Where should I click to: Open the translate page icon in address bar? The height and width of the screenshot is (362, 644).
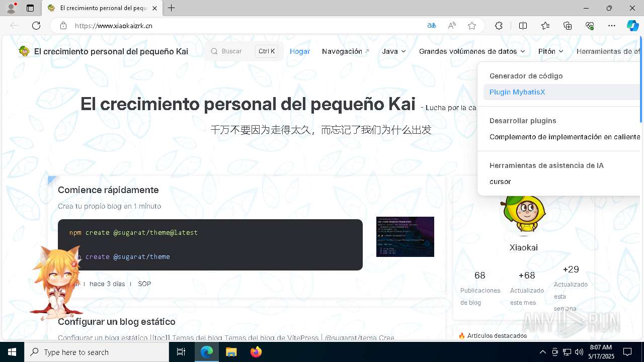(432, 26)
